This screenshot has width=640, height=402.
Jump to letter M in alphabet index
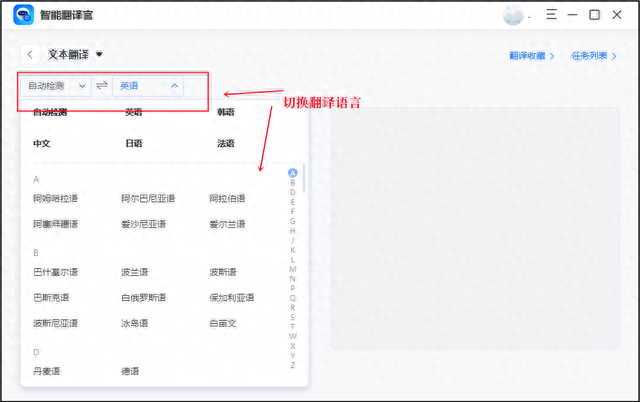(293, 269)
